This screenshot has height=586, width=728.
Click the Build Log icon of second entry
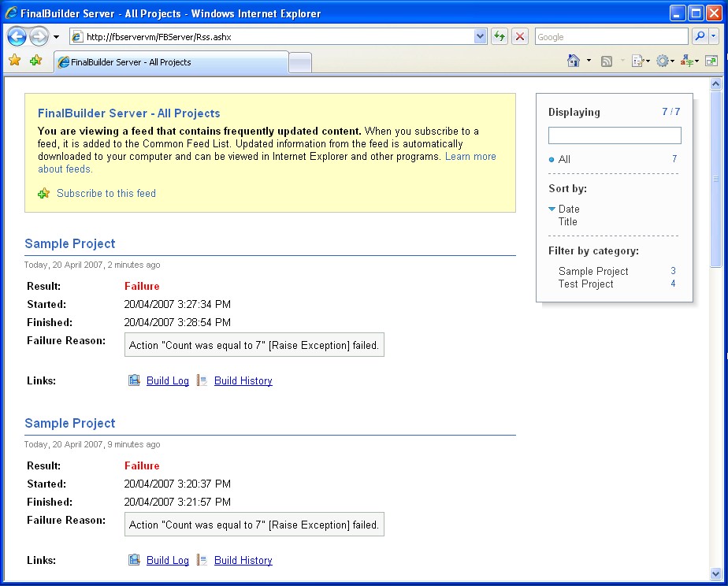pyautogui.click(x=134, y=560)
